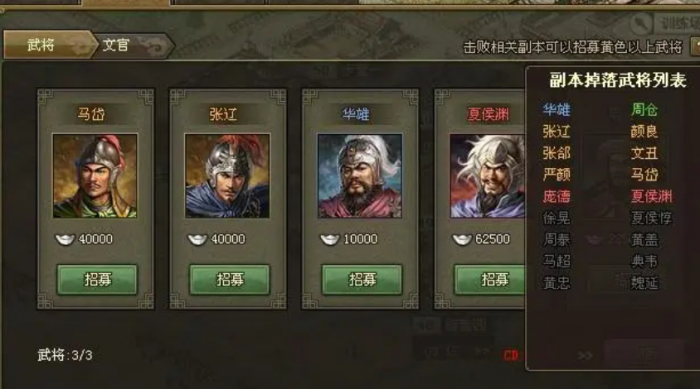
Task: Select 周仓 in drop list
Action: click(644, 109)
